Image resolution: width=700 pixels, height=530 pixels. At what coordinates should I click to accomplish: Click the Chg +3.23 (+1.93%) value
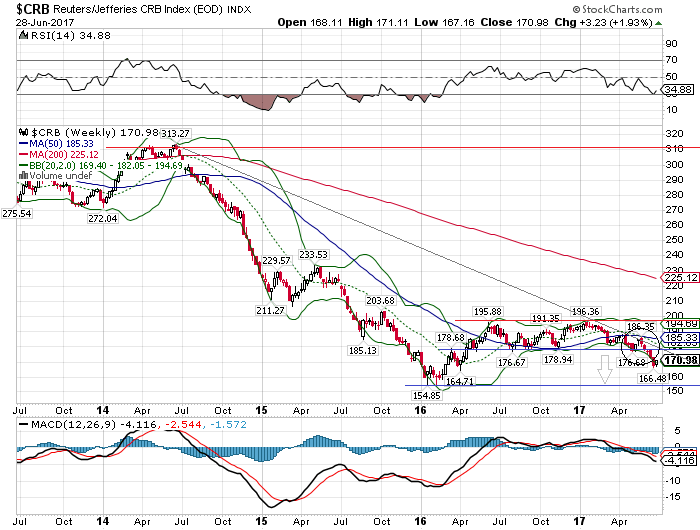point(603,22)
